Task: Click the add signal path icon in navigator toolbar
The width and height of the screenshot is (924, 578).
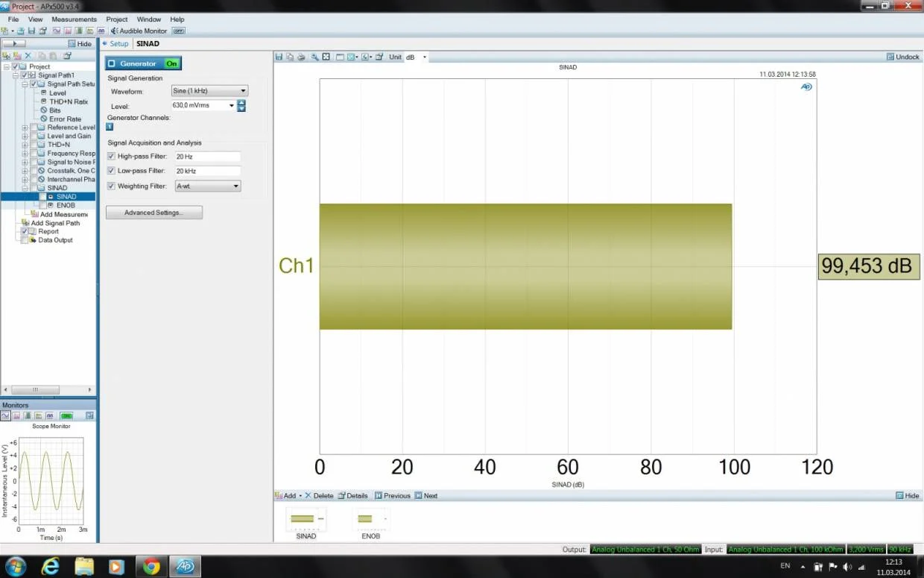Action: pyautogui.click(x=7, y=55)
